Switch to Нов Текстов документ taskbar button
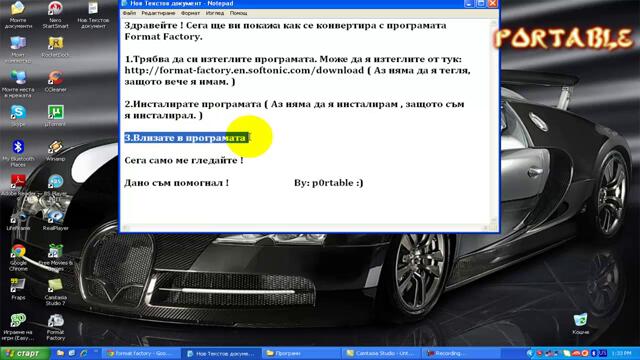640x360 pixels. tap(220, 353)
